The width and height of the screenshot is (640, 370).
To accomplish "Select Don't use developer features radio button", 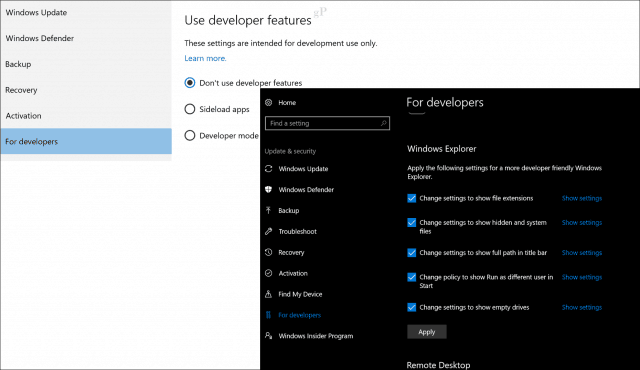I will (x=190, y=83).
